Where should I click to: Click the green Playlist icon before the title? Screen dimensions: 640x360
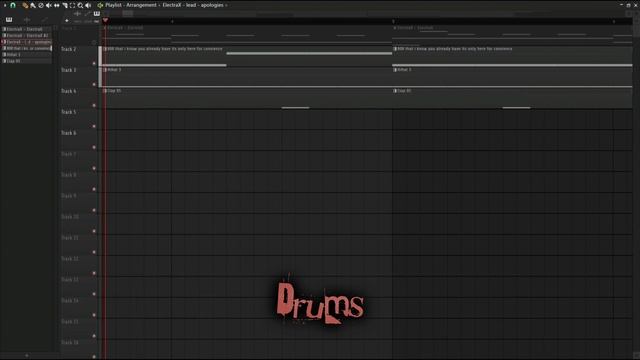coord(100,5)
